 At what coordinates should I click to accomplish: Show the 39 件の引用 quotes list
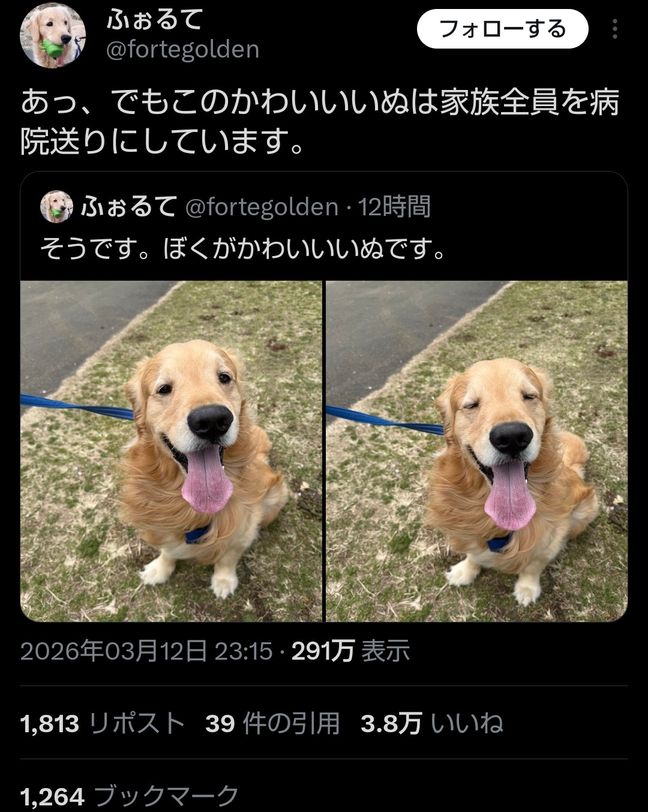[272, 723]
